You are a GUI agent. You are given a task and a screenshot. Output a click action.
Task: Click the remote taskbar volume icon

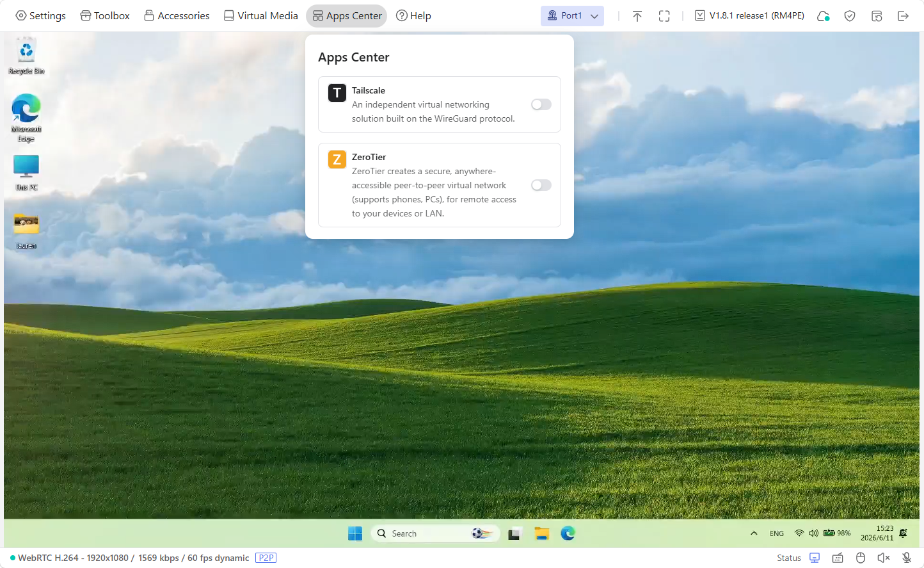tap(813, 533)
